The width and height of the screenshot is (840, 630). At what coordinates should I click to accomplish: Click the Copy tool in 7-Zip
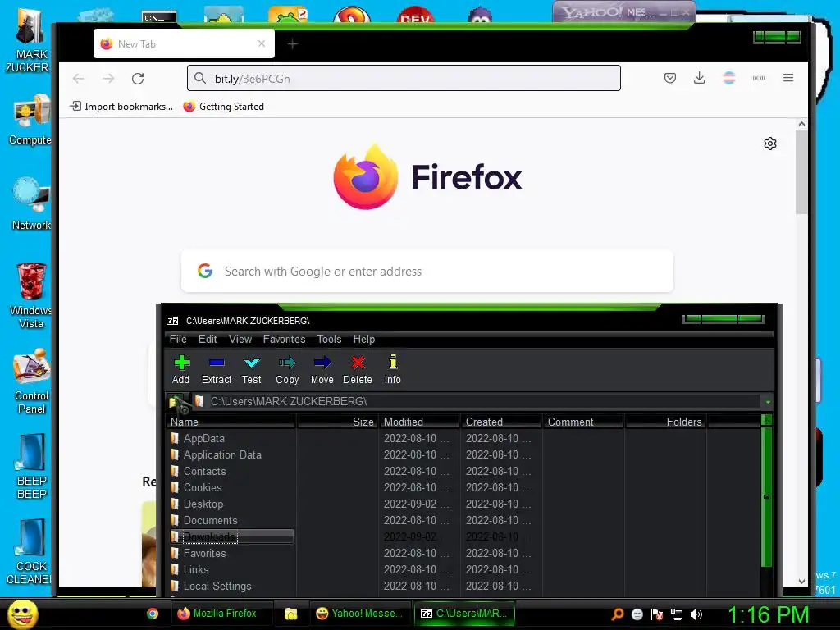[x=287, y=370]
